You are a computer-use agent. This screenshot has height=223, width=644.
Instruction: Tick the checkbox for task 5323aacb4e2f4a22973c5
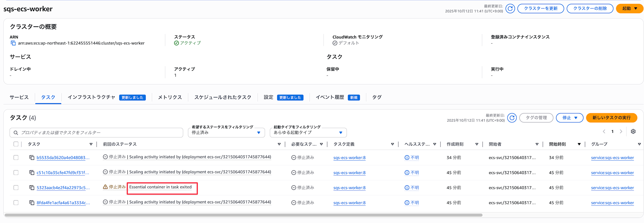click(x=16, y=188)
